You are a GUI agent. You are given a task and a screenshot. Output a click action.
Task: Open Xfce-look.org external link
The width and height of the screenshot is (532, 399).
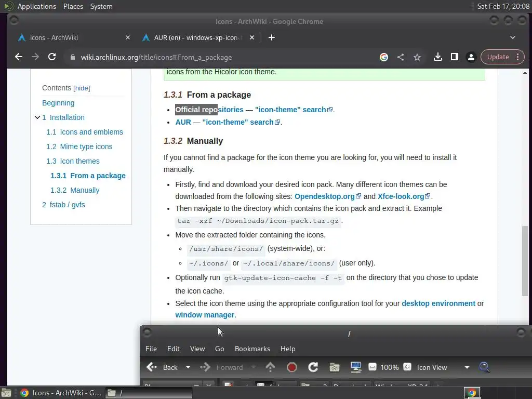pyautogui.click(x=404, y=196)
